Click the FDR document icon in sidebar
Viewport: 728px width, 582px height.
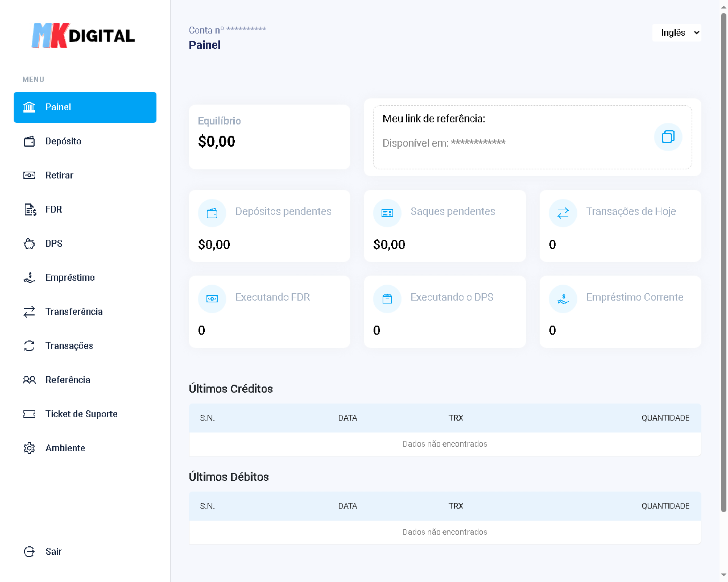pyautogui.click(x=30, y=210)
